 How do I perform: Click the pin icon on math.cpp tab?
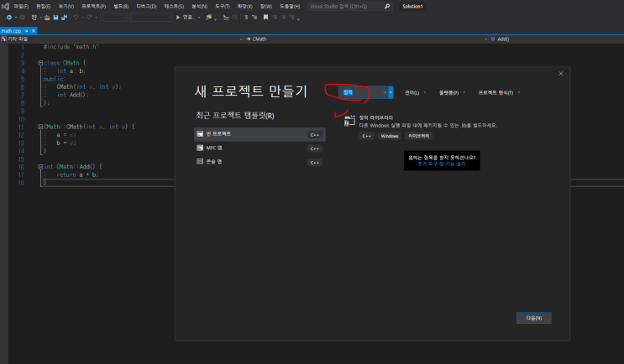(x=27, y=31)
